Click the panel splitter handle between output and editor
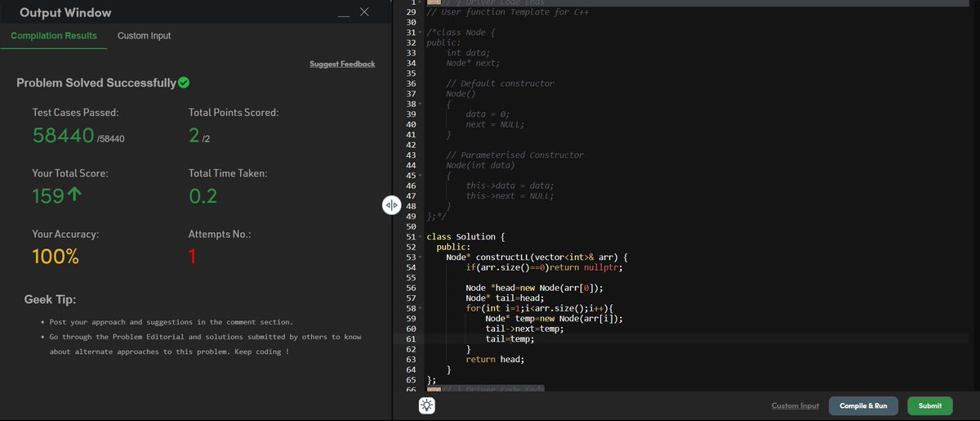 click(x=391, y=205)
